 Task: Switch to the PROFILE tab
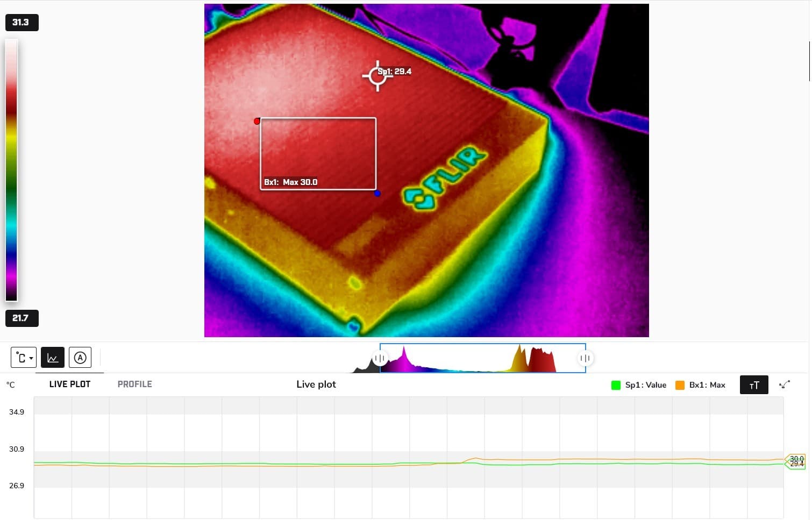click(x=134, y=384)
